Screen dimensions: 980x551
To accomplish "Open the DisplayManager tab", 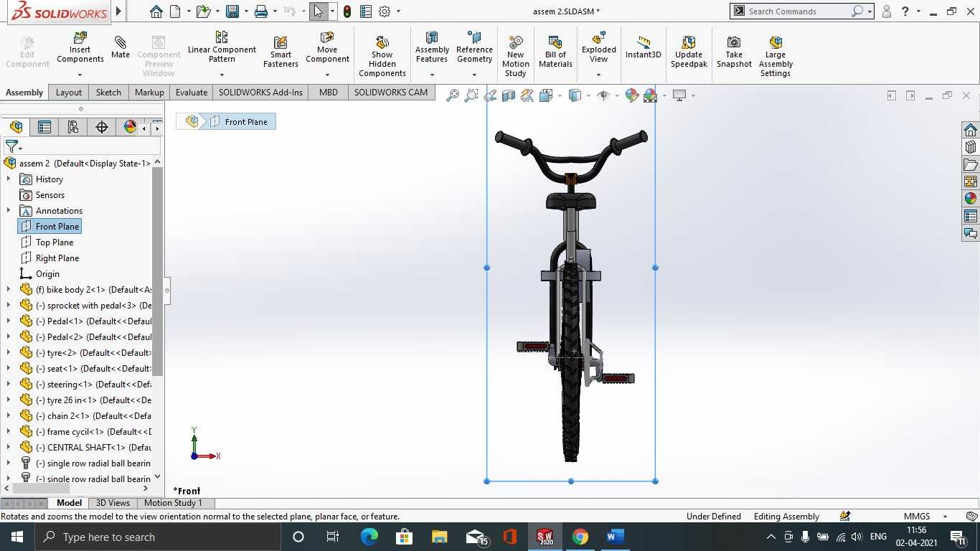I will click(x=129, y=127).
